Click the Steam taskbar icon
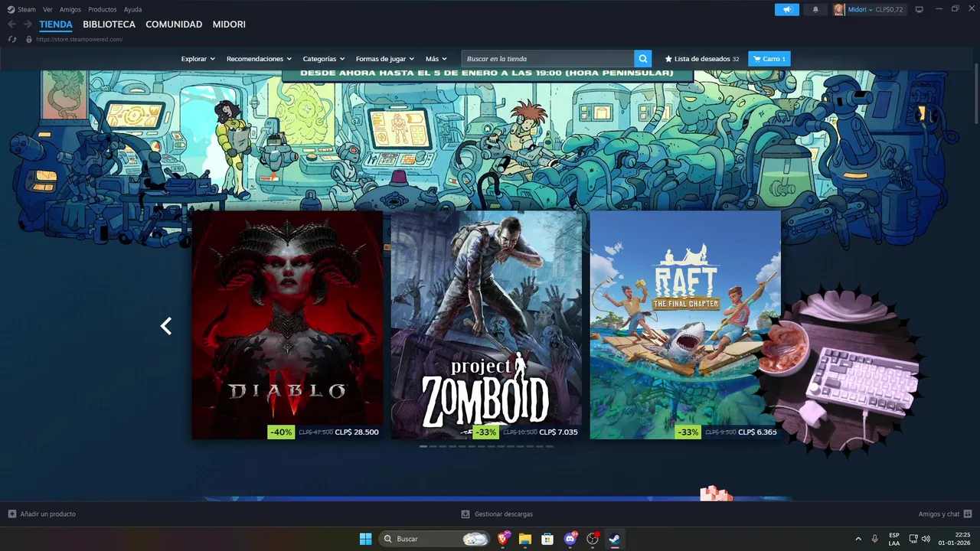Image resolution: width=980 pixels, height=551 pixels. tap(615, 539)
